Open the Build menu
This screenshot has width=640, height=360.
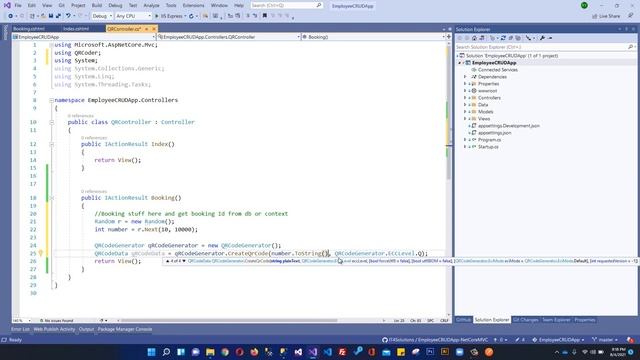point(97,5)
